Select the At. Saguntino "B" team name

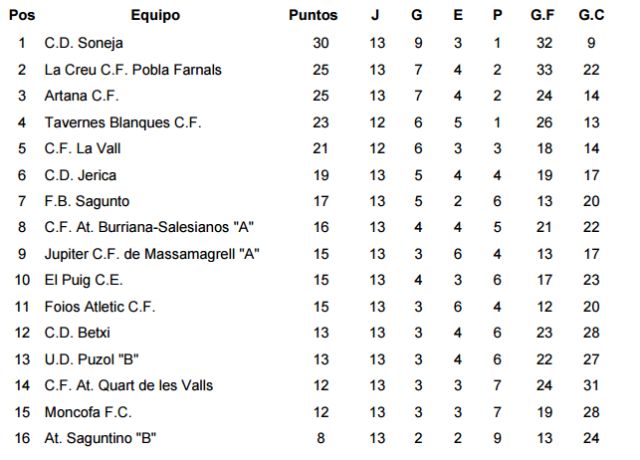pyautogui.click(x=101, y=438)
